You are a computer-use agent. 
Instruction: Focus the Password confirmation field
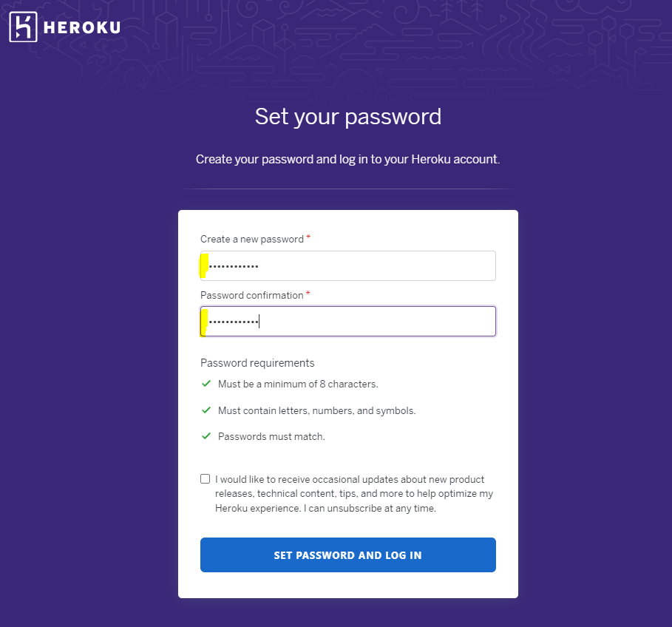(348, 321)
